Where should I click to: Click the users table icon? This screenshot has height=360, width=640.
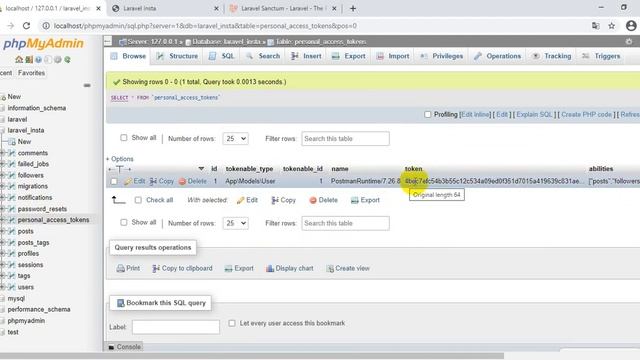[x=12, y=287]
